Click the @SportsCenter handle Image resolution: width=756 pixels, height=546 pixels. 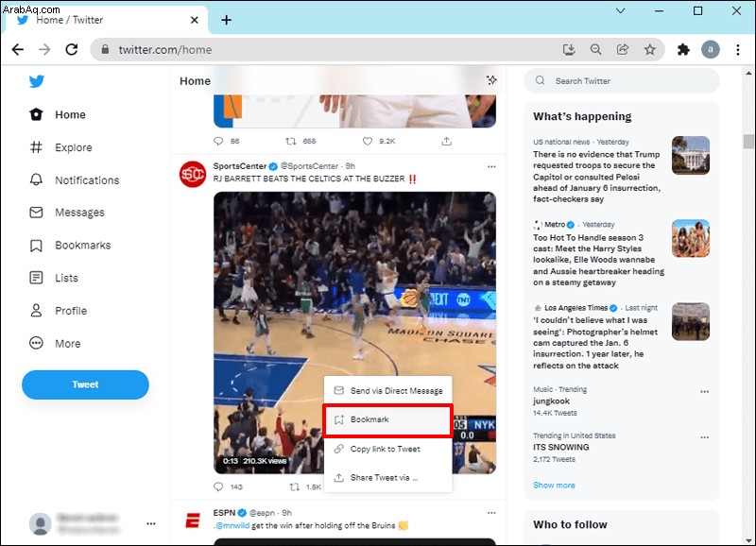click(309, 166)
